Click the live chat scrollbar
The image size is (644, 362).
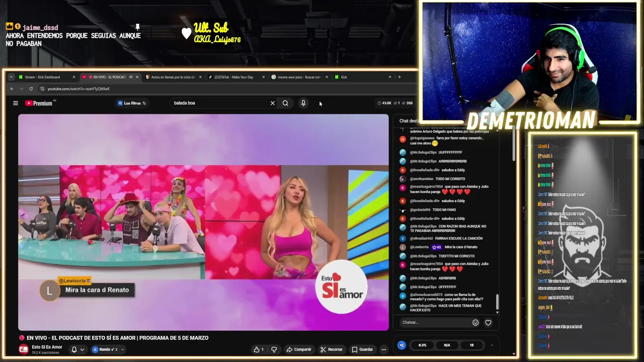click(x=498, y=302)
